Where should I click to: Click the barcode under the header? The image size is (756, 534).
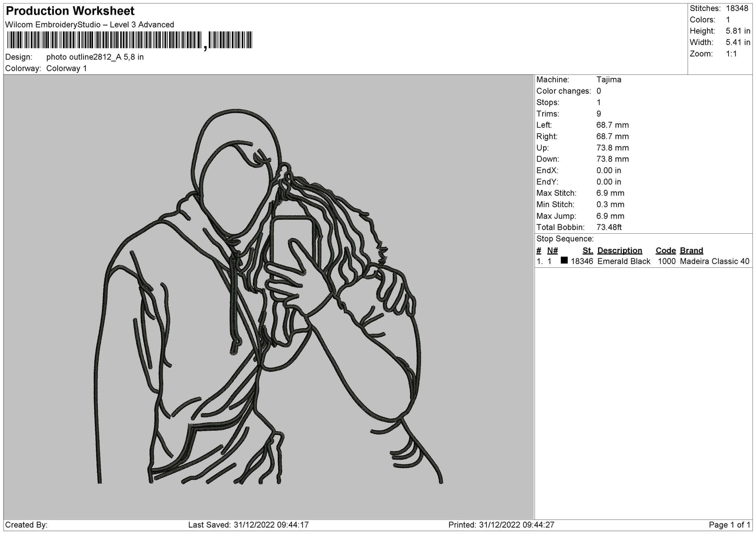[x=129, y=40]
